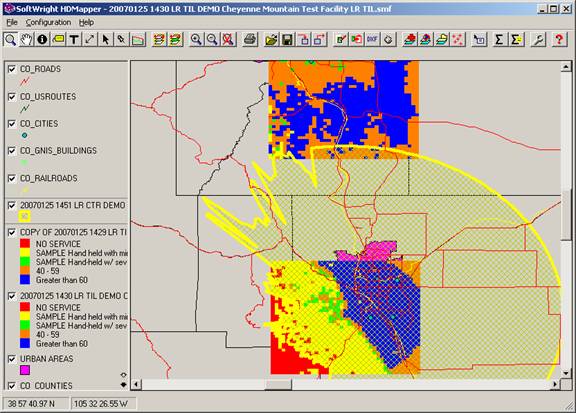The height and width of the screenshot is (413, 576).
Task: Click the map vertical scrollbar up arrow
Action: pos(566,67)
